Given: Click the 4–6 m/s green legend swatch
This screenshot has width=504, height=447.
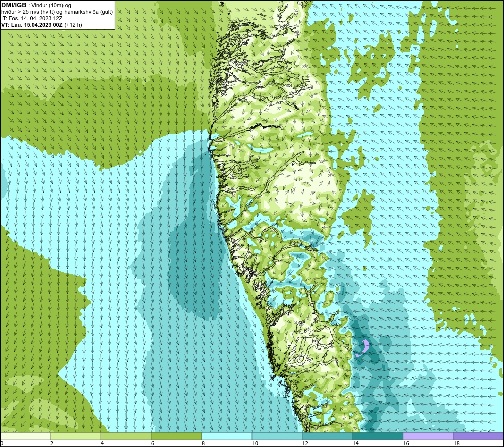Looking at the screenshot, I should coord(126,436).
